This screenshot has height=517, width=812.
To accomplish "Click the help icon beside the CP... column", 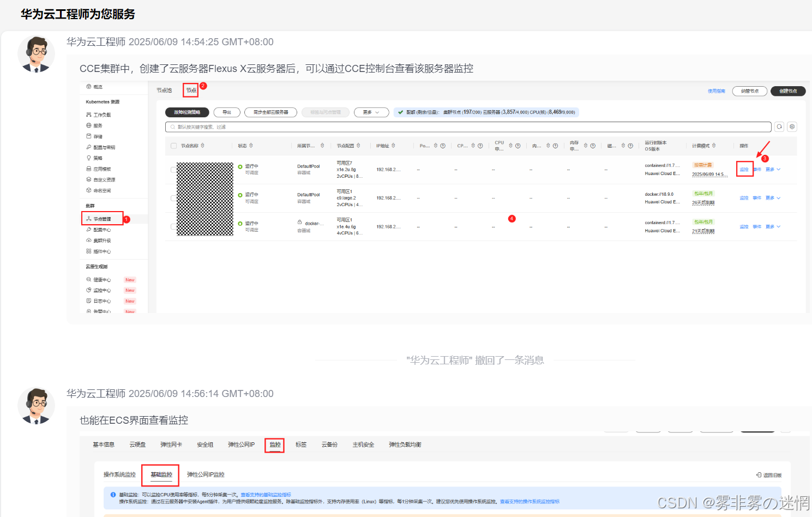I will tap(480, 146).
